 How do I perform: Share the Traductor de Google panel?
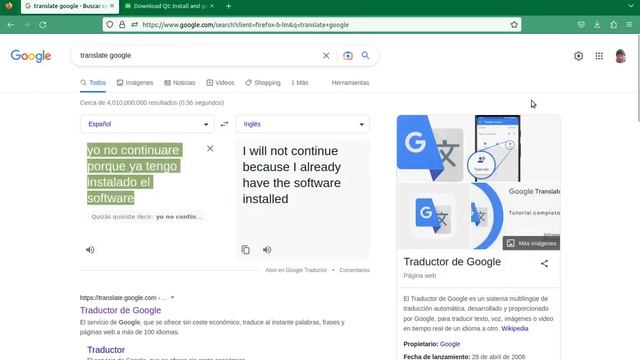click(x=544, y=264)
